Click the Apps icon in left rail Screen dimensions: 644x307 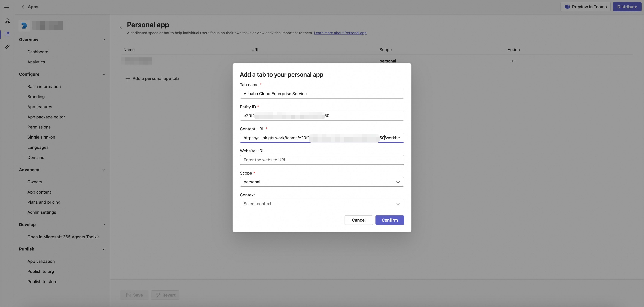click(7, 34)
